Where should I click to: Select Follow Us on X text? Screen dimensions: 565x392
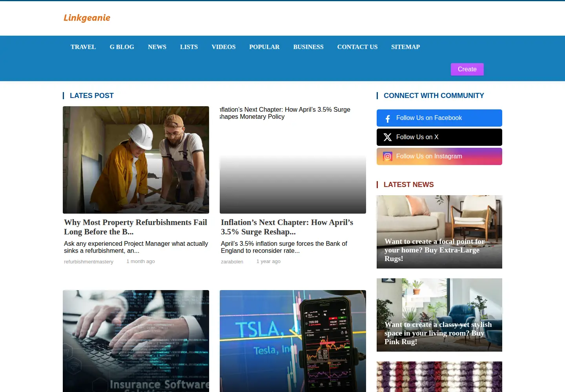pos(417,137)
